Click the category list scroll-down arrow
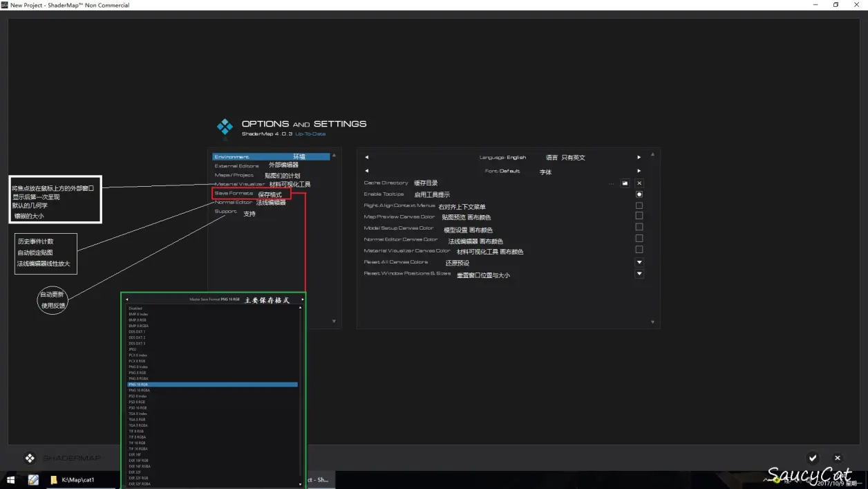Screen dimensions: 868x489 (x=334, y=321)
